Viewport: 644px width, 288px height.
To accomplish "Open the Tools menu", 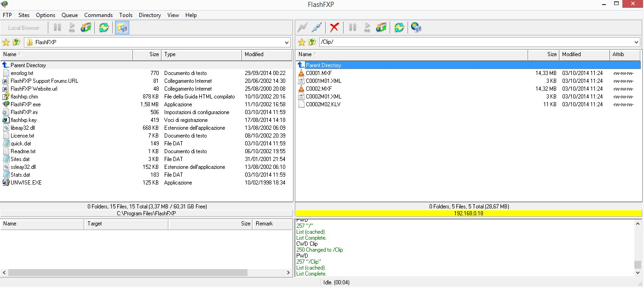I will click(x=126, y=15).
